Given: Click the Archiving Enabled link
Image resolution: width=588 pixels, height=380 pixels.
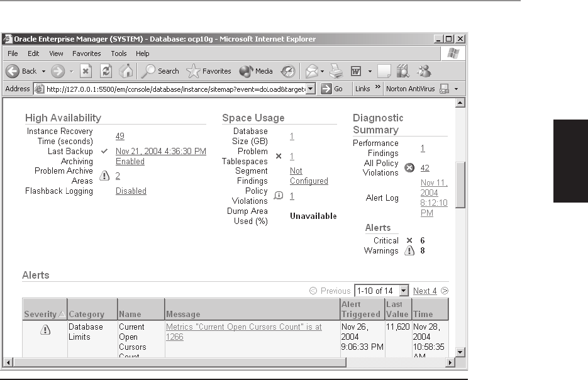Looking at the screenshot, I should [x=130, y=161].
